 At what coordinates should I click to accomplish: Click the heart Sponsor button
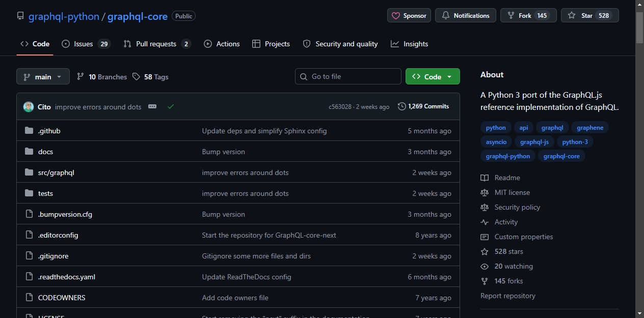[409, 16]
